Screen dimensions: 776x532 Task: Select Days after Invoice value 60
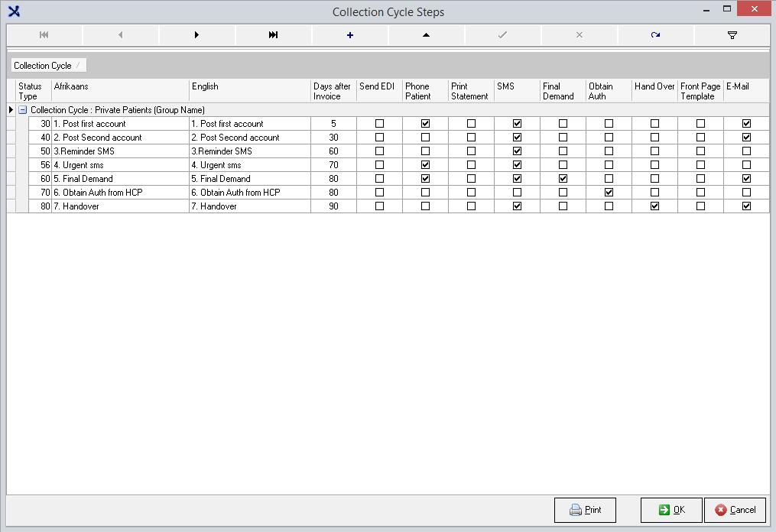coord(333,151)
